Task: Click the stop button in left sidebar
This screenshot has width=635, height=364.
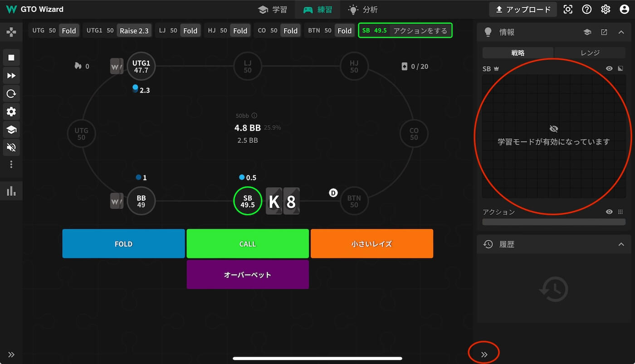Action: pyautogui.click(x=11, y=58)
